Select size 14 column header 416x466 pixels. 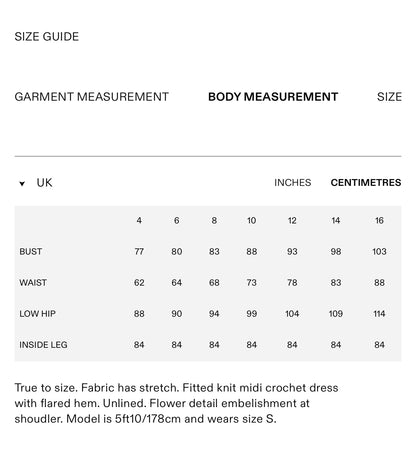(336, 220)
